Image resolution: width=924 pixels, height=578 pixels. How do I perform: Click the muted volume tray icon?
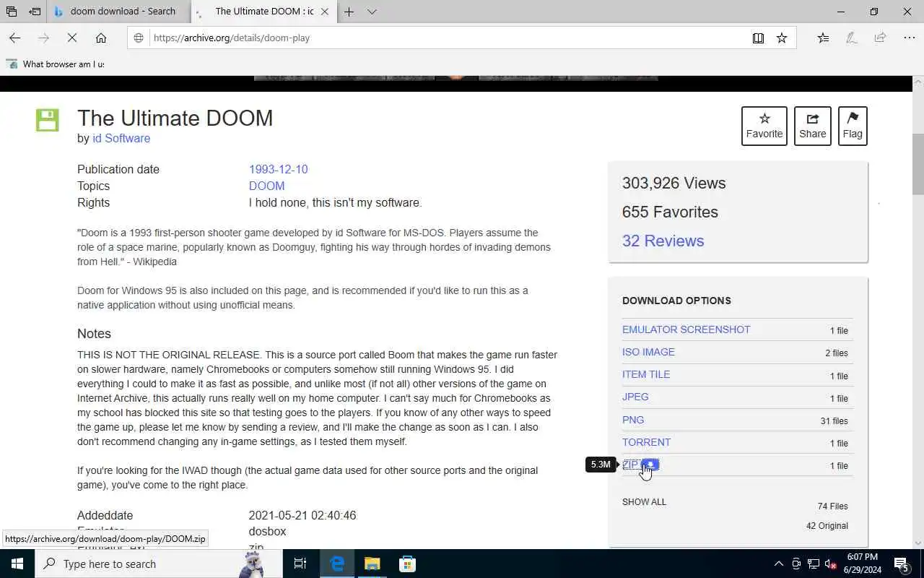tap(830, 564)
